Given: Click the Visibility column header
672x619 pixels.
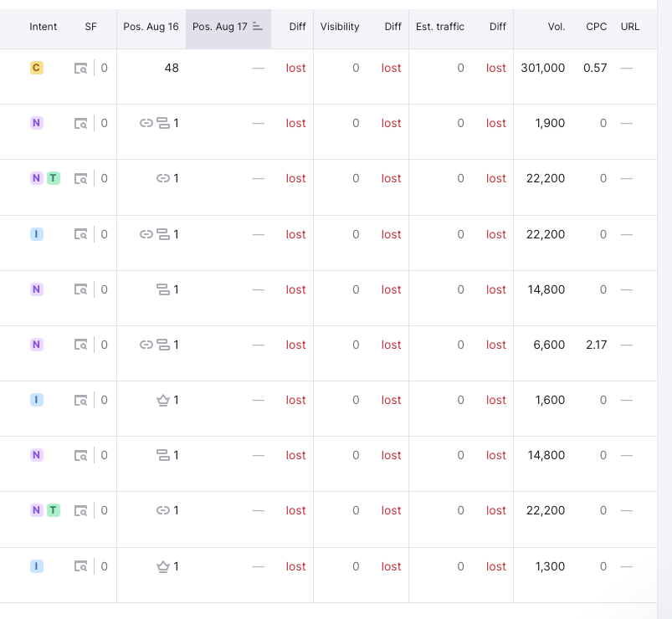Looking at the screenshot, I should 340,27.
